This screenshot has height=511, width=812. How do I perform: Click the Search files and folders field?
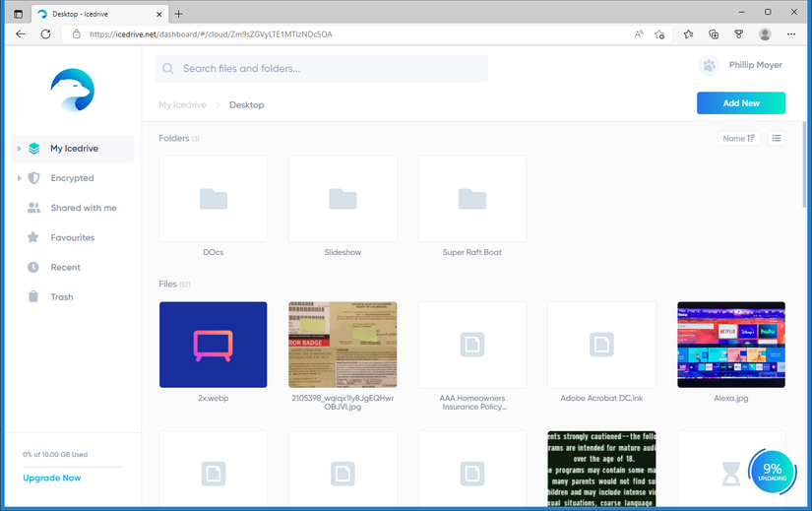(x=322, y=68)
